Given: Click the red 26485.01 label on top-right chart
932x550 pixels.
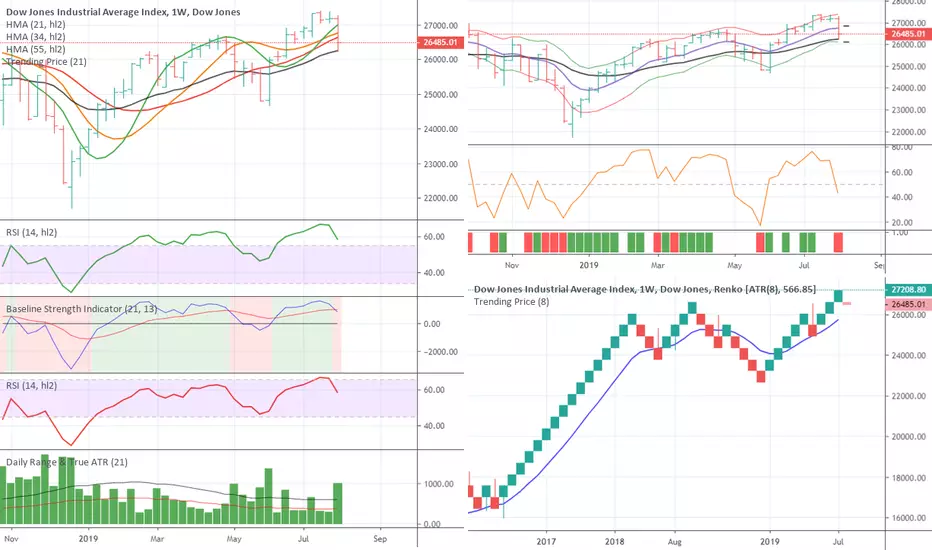Looking at the screenshot, I should 909,34.
